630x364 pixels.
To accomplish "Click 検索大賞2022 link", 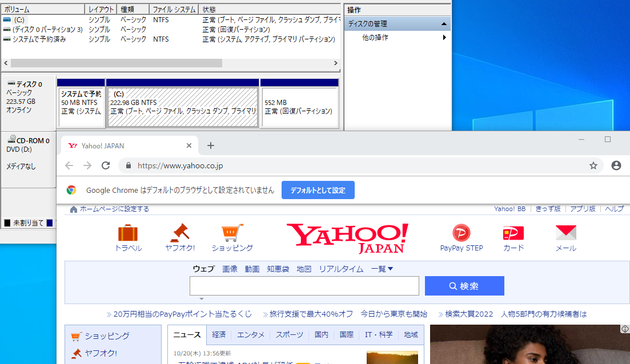I will point(469,314).
